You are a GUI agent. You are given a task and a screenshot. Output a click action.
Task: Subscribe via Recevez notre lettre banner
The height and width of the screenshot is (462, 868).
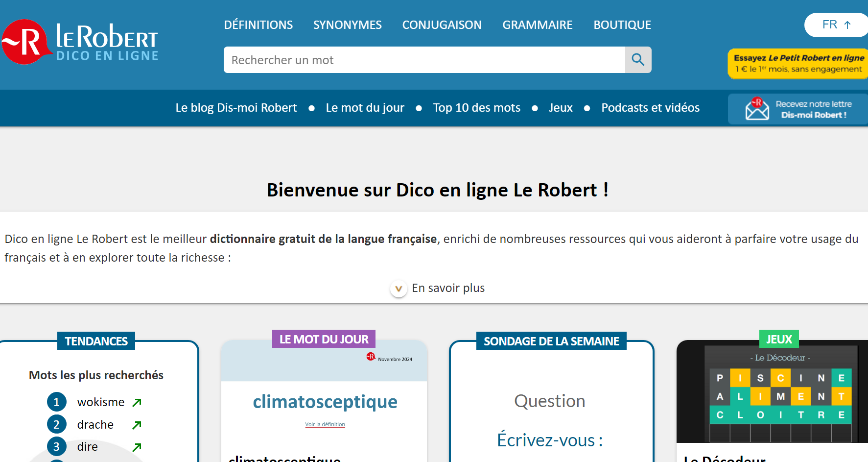(x=798, y=109)
